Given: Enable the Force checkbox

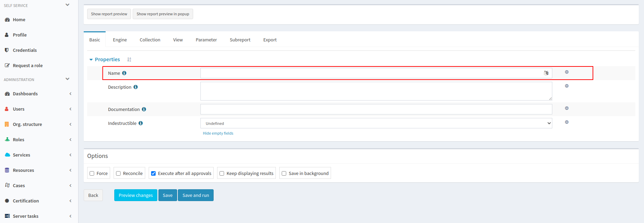Looking at the screenshot, I should (x=92, y=173).
